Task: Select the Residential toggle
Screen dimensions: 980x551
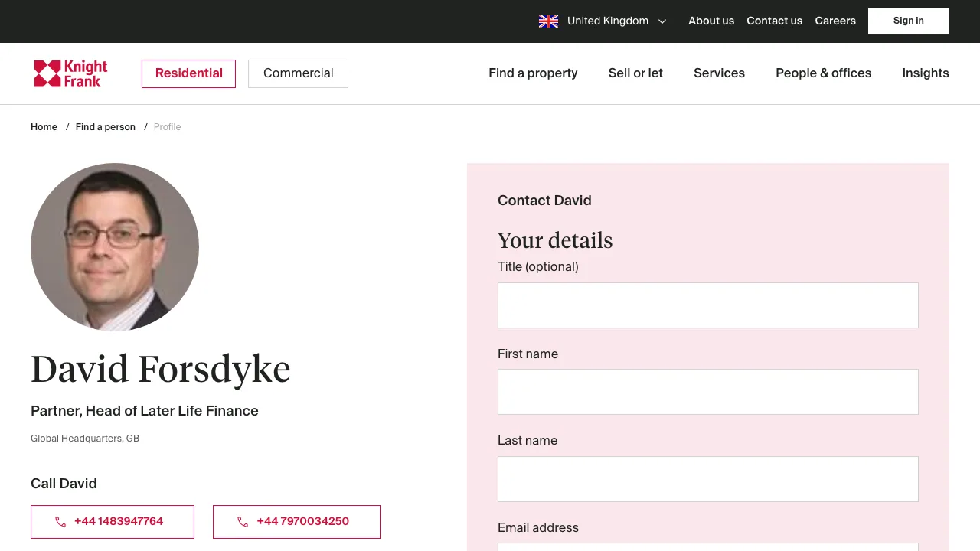Action: click(x=188, y=73)
